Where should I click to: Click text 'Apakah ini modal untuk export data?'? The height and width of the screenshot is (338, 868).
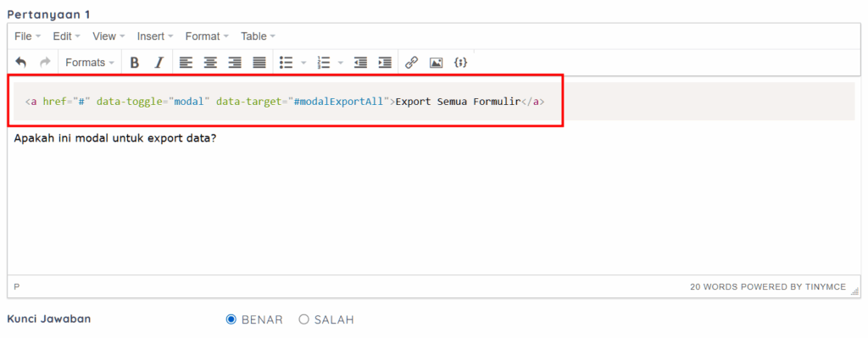(x=114, y=138)
